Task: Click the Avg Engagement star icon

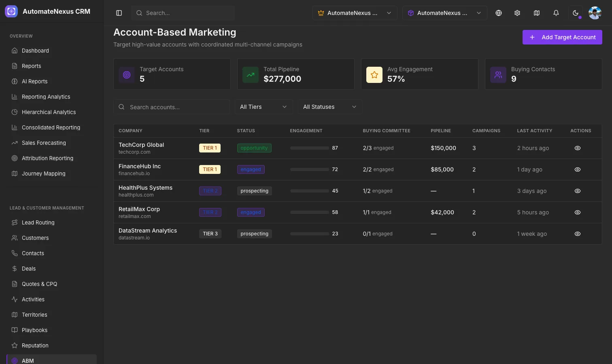Action: pyautogui.click(x=374, y=75)
